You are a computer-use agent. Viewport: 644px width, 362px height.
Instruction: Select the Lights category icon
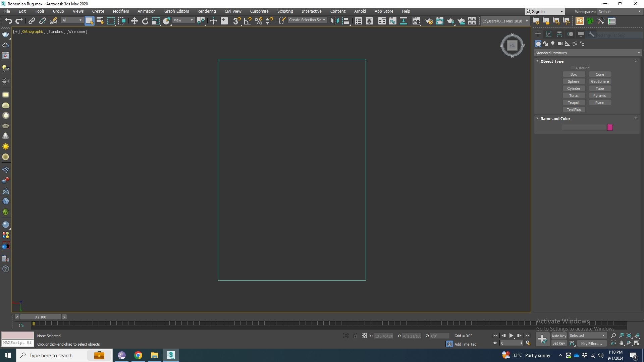tap(553, 44)
